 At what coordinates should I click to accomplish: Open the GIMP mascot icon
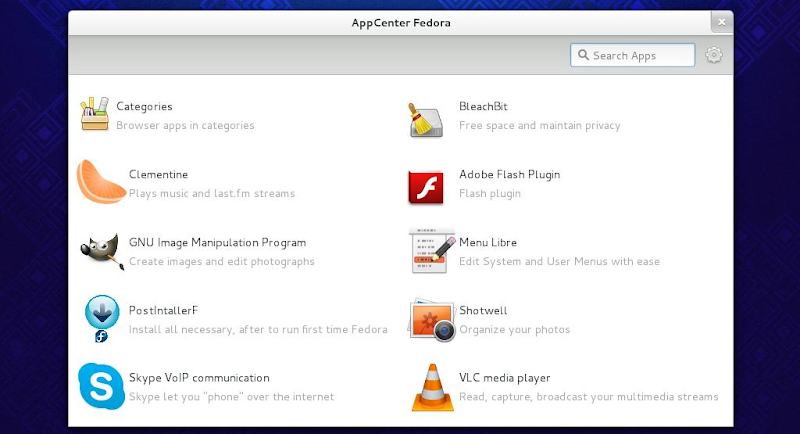point(102,251)
